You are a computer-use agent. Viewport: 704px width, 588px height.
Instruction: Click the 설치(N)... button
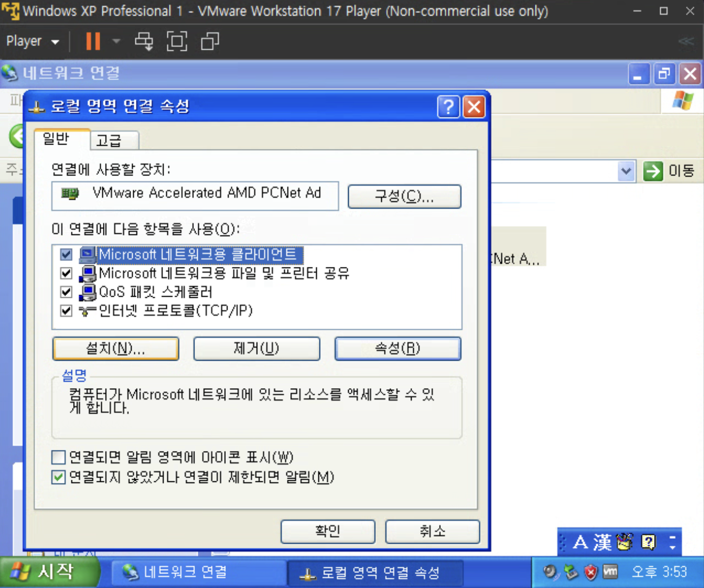[116, 349]
